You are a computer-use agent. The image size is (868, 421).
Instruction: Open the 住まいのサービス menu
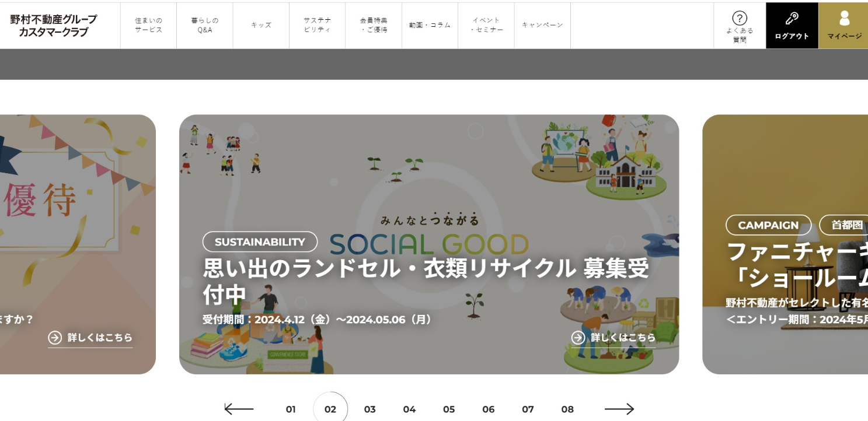(x=148, y=24)
